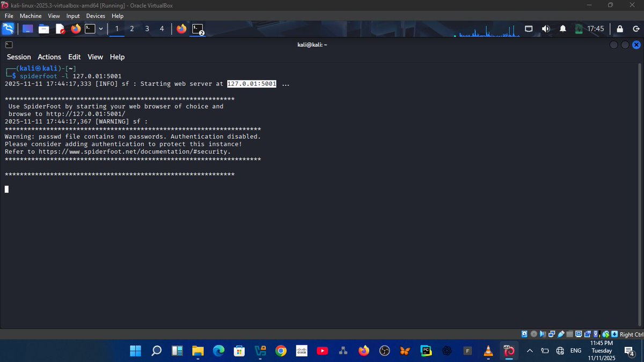The image size is (644, 362).
Task: Open the terminal Actions menu
Action: pos(49,57)
